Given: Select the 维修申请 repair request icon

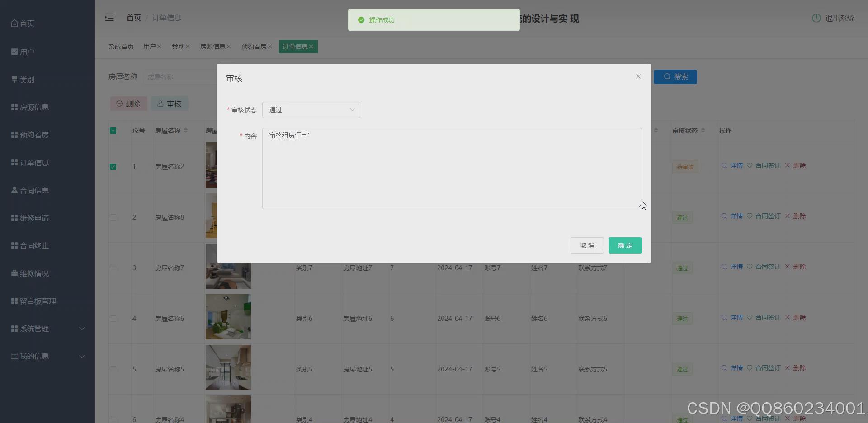Looking at the screenshot, I should click(x=14, y=218).
